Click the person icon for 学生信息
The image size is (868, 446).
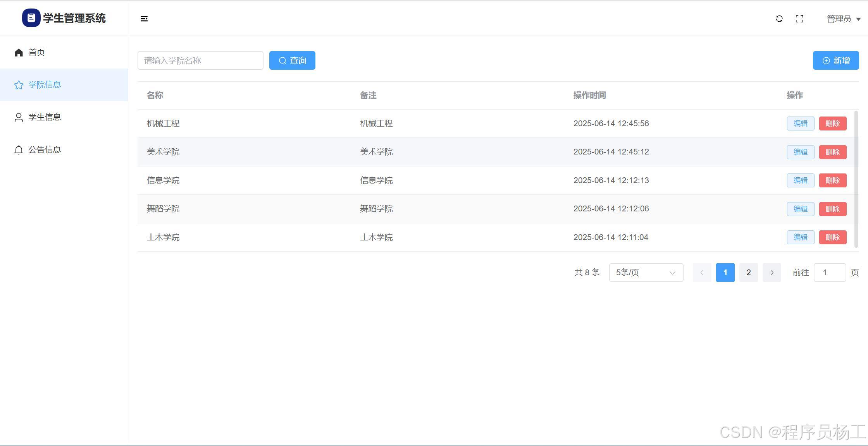(19, 117)
